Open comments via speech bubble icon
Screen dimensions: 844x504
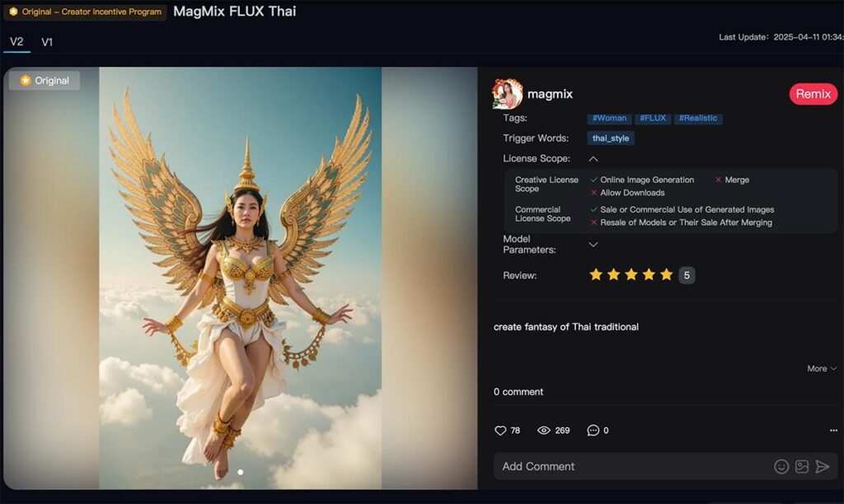593,431
